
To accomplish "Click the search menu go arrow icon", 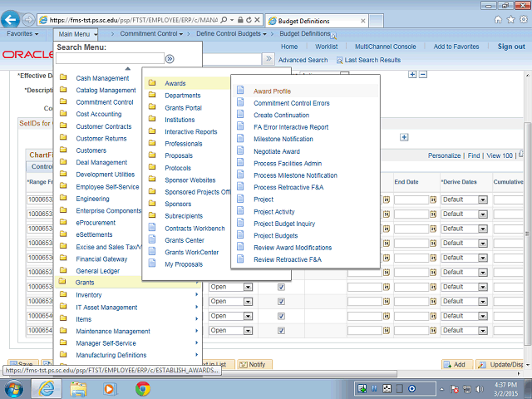I will pyautogui.click(x=170, y=59).
